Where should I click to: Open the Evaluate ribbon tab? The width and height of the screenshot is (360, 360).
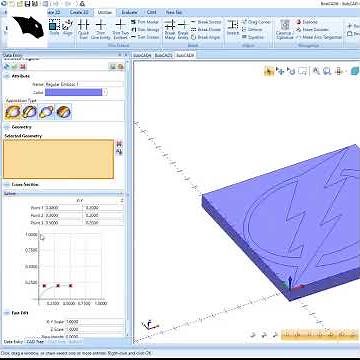[129, 12]
